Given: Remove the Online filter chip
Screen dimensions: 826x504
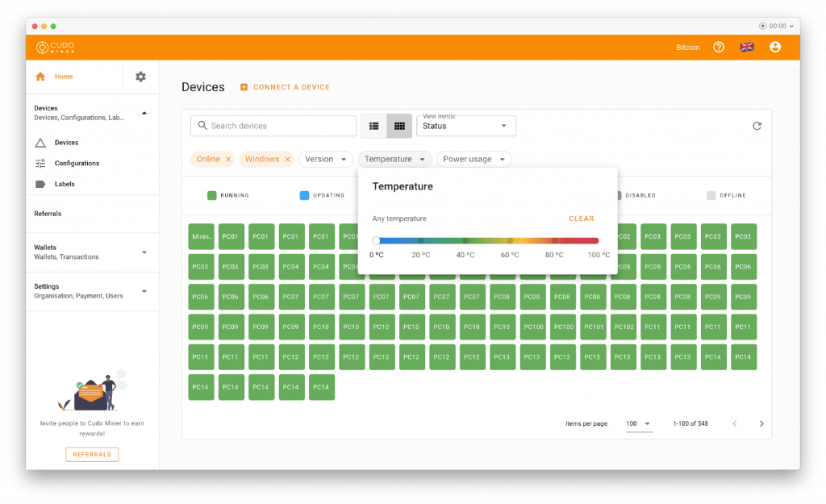Looking at the screenshot, I should [228, 159].
